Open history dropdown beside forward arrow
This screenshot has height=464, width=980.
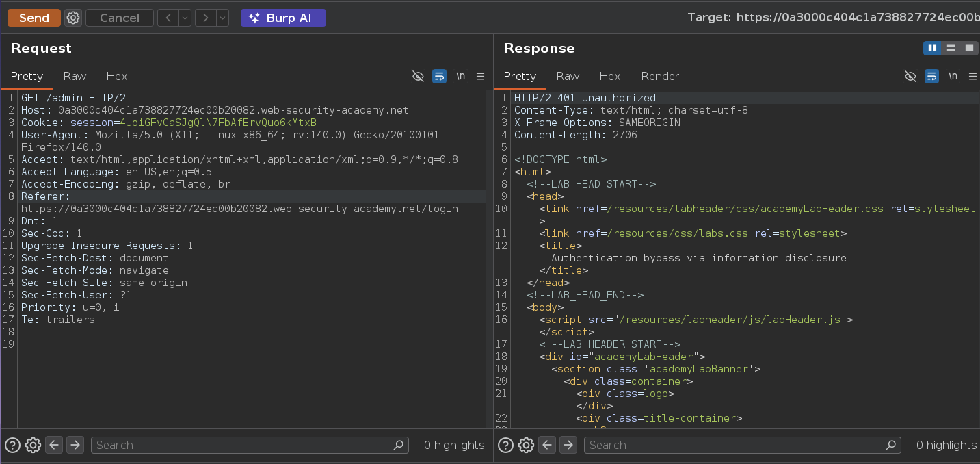click(x=222, y=18)
